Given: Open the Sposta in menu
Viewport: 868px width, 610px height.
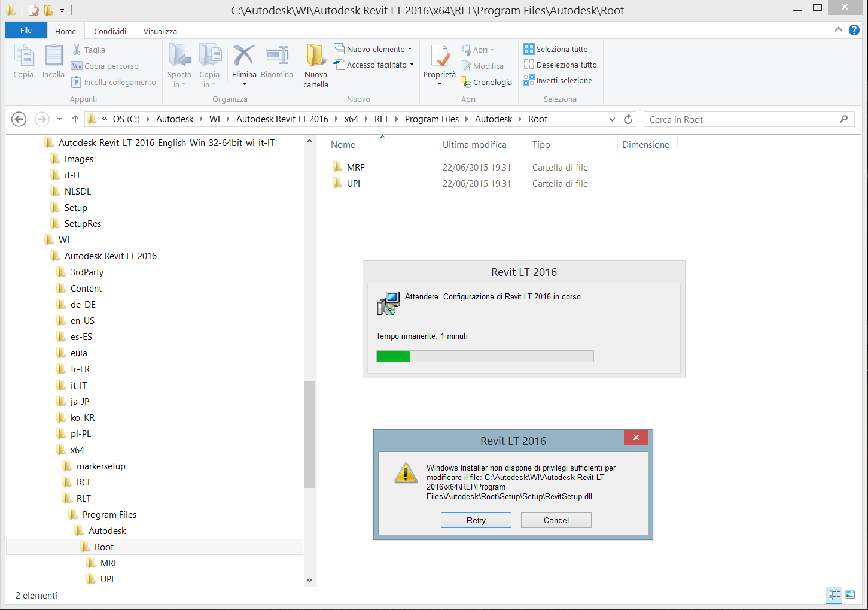Looking at the screenshot, I should pos(179,66).
